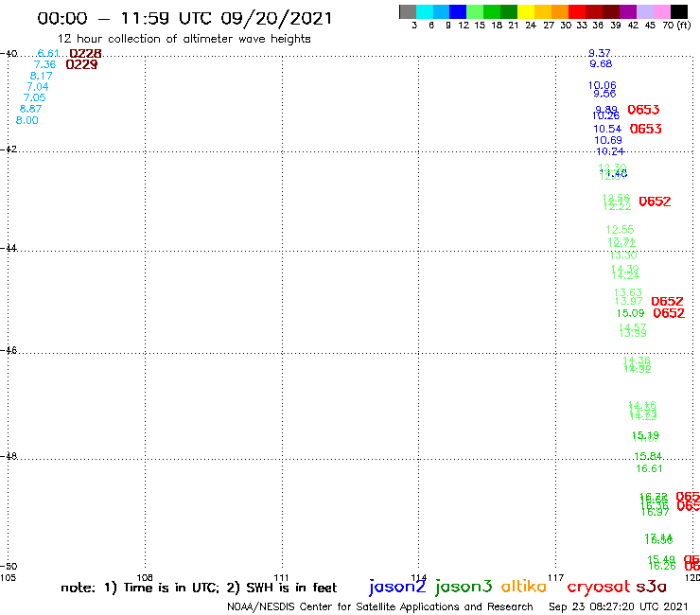
Task: Click the 'jason3' satellite label
Action: point(464,587)
